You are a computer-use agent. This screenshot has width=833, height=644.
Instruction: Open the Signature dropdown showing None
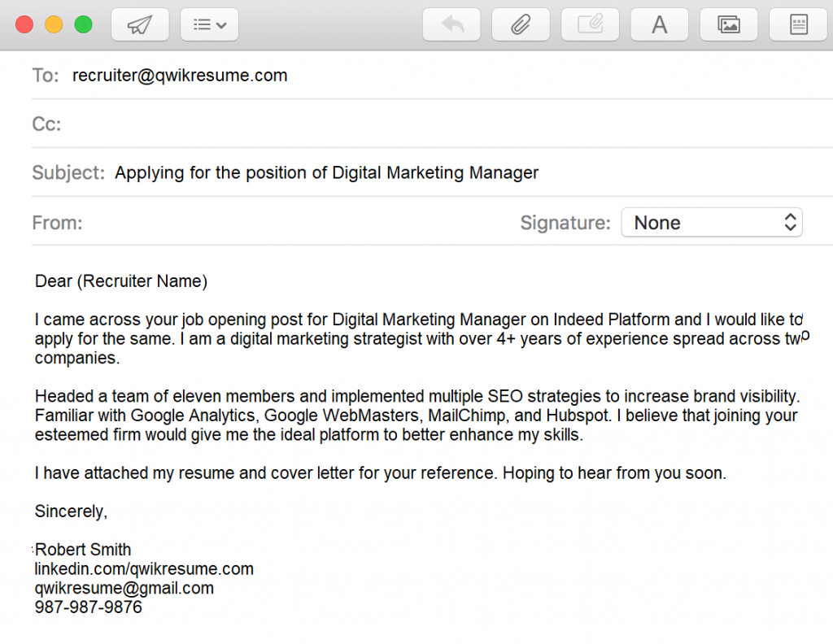[x=712, y=222]
